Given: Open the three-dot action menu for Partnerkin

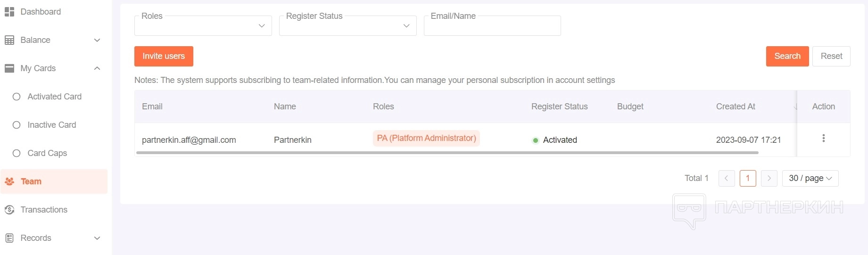Looking at the screenshot, I should point(823,138).
